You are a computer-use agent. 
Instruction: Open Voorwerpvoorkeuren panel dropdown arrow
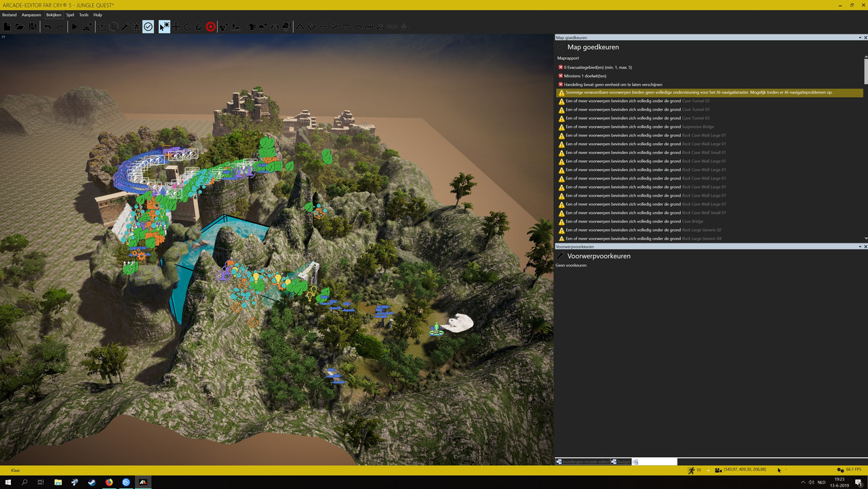(859, 246)
